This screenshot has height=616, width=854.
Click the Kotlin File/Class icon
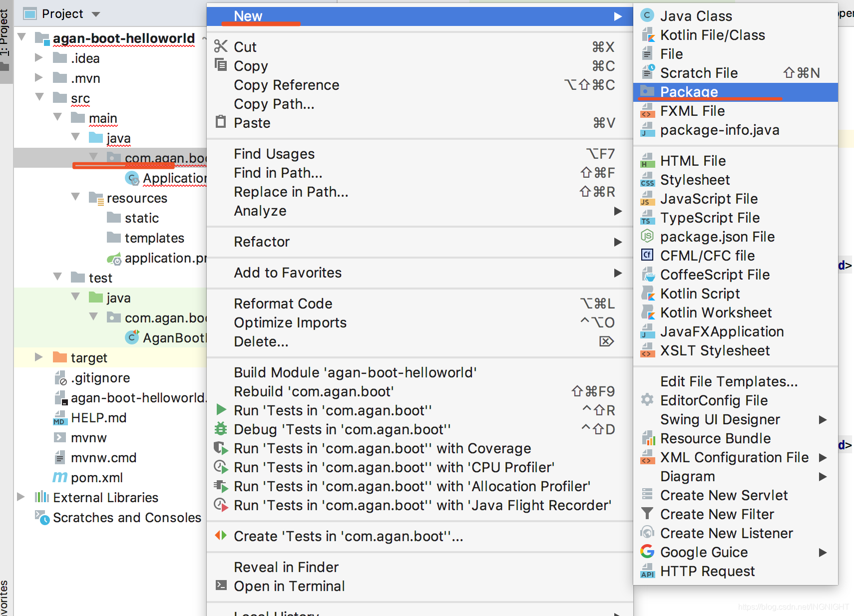pyautogui.click(x=647, y=35)
